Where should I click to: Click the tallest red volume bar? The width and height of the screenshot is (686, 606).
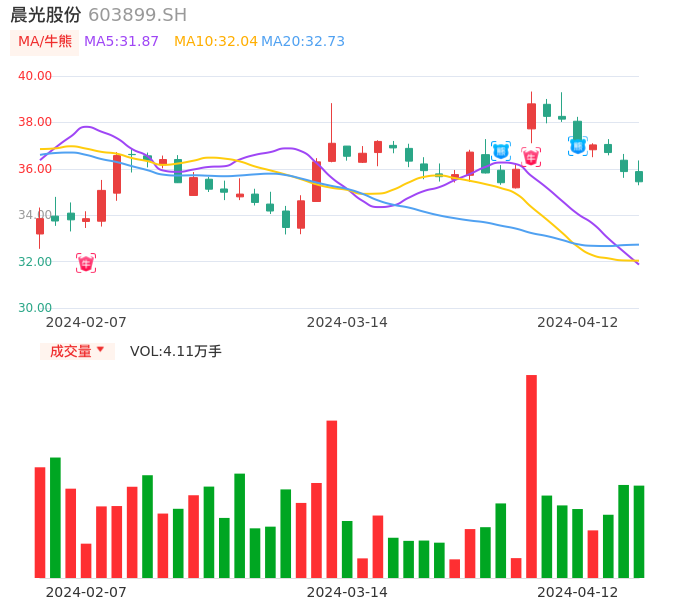point(531,476)
